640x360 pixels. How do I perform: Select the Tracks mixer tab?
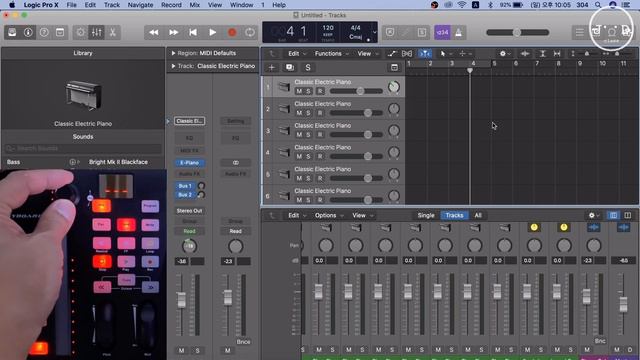pos(454,215)
